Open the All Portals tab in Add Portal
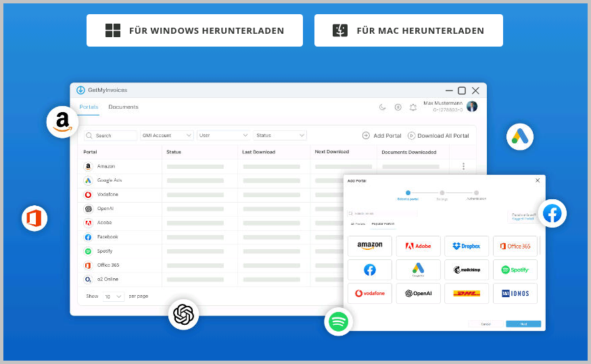 (358, 224)
